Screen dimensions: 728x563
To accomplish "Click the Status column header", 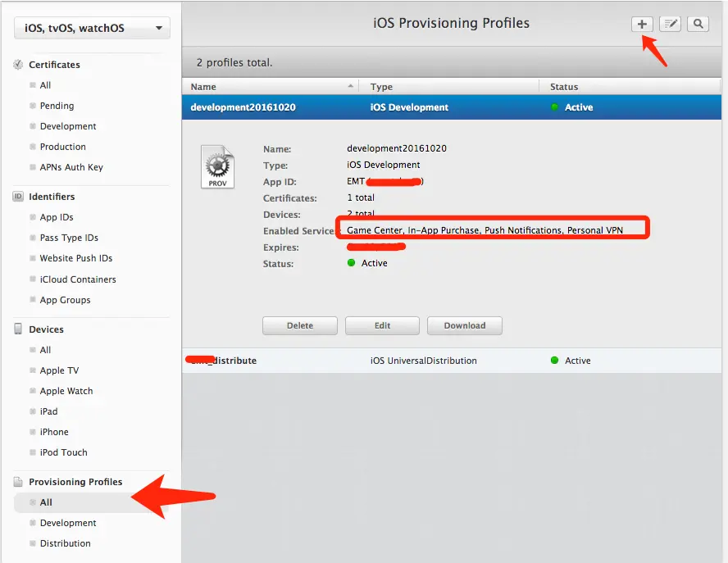I will coord(630,87).
